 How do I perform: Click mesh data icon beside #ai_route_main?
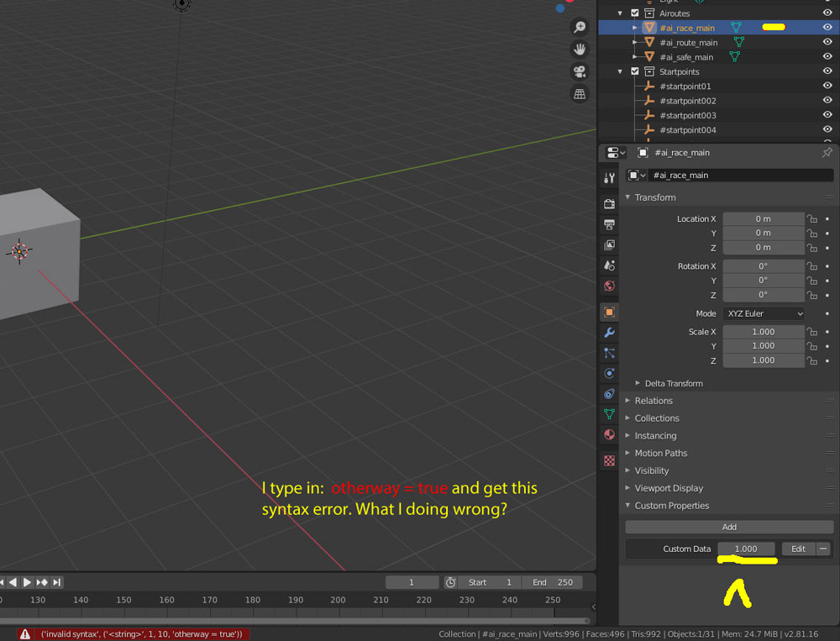[738, 42]
